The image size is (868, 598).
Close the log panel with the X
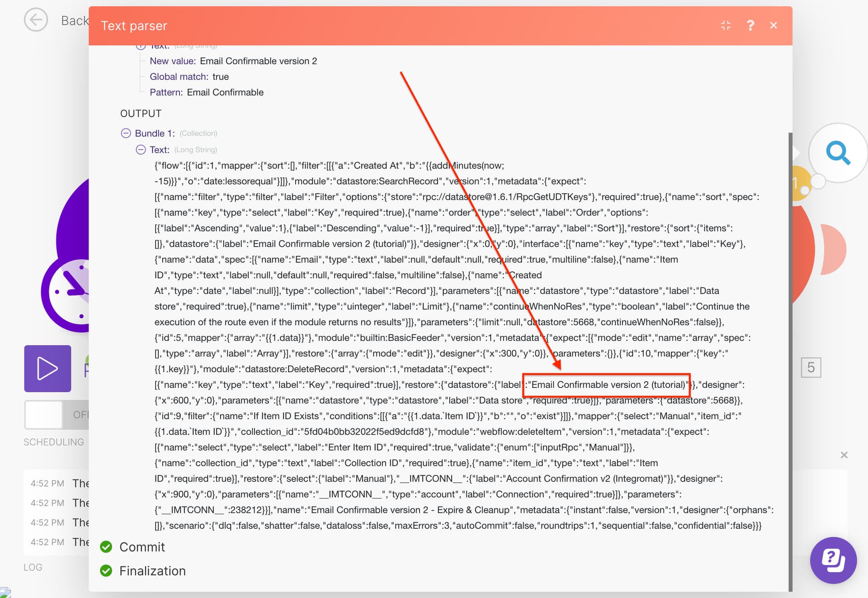[x=844, y=455]
